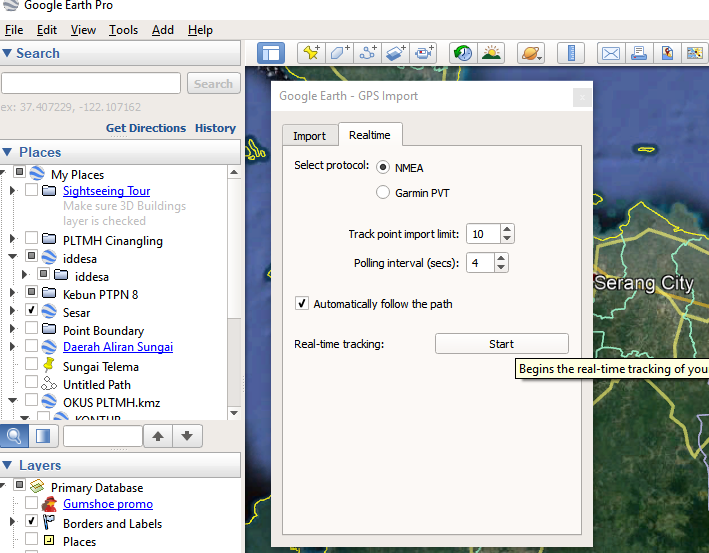Open the View menu

click(x=83, y=30)
